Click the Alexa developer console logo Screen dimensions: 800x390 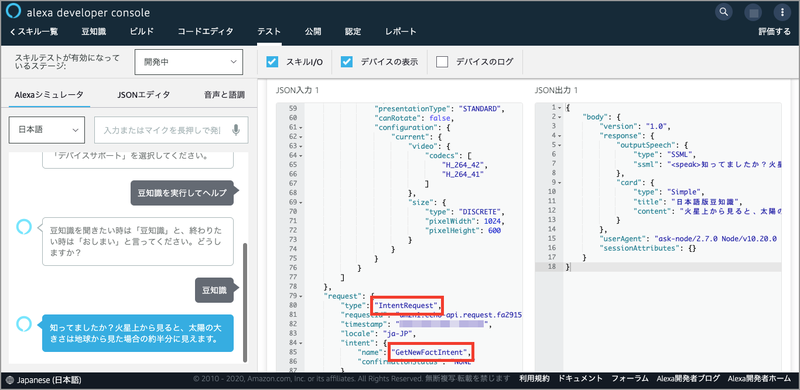(13, 12)
